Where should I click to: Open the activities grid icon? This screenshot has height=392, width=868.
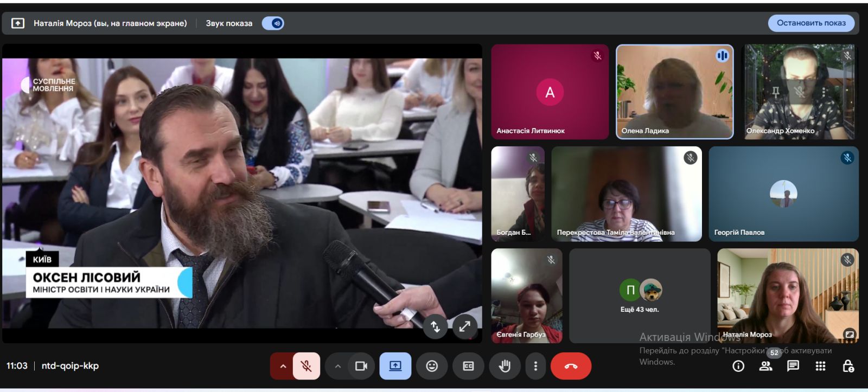point(820,366)
